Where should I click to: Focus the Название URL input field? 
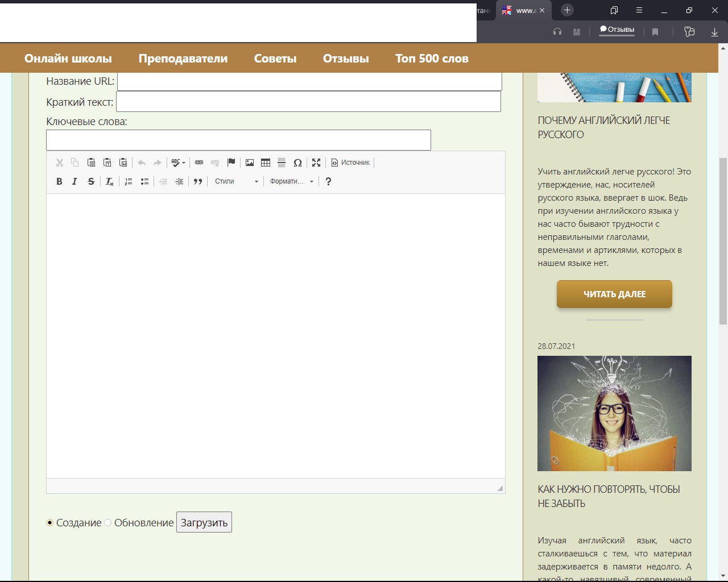(309, 81)
